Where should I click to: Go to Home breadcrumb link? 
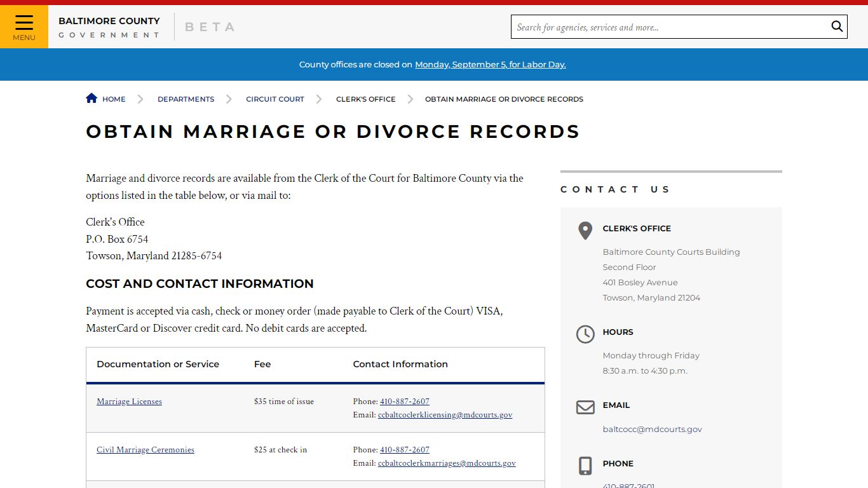coord(114,99)
